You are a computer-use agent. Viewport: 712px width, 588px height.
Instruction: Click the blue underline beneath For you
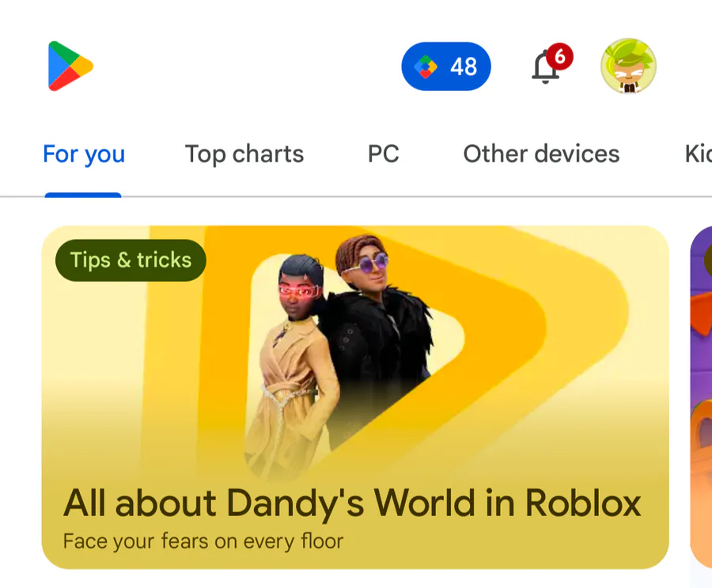click(83, 195)
